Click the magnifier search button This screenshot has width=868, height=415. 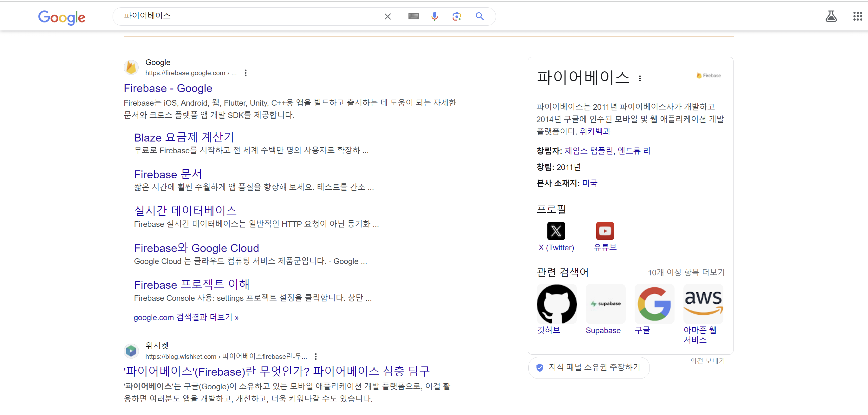click(479, 16)
